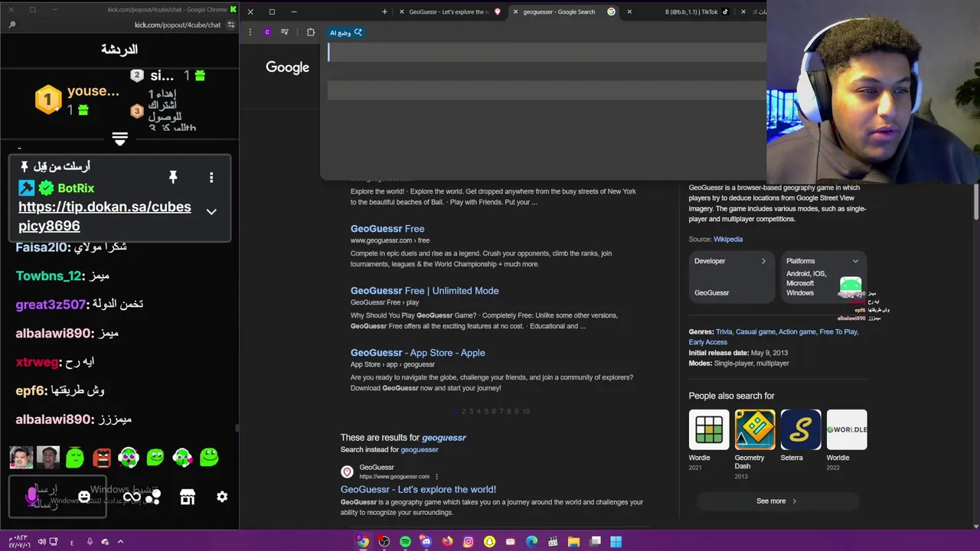980x551 pixels.
Task: Open the Chrome profile avatar C
Action: 267,32
